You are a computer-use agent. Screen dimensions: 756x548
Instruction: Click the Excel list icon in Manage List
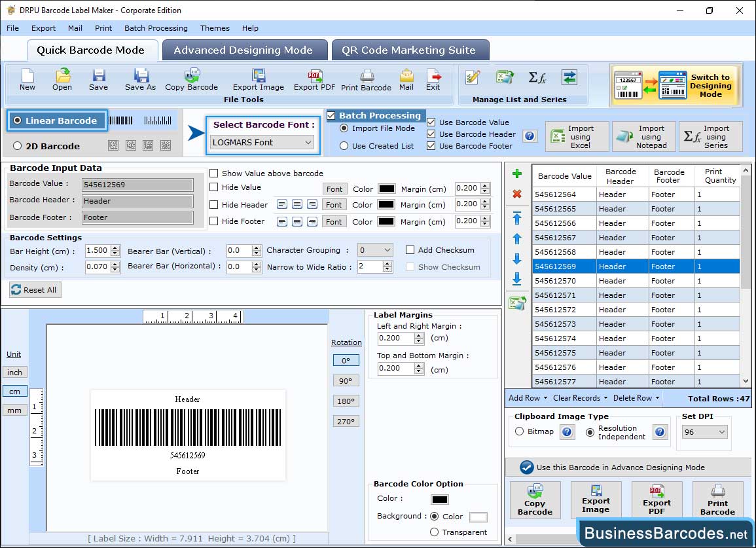tap(505, 77)
